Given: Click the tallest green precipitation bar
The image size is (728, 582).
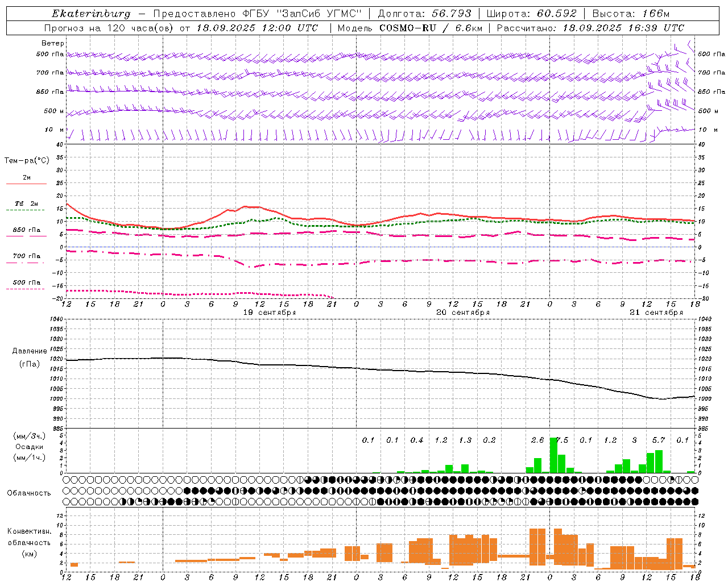Looking at the screenshot, I should (x=553, y=455).
